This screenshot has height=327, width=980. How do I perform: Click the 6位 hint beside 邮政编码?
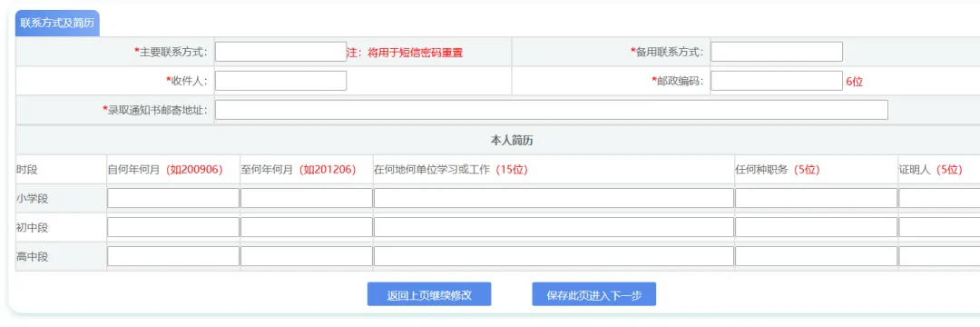855,81
